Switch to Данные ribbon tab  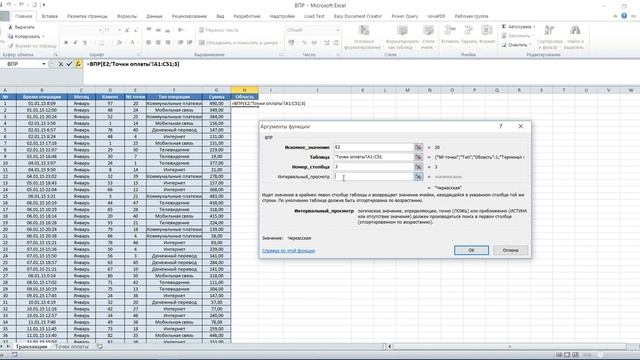[154, 16]
